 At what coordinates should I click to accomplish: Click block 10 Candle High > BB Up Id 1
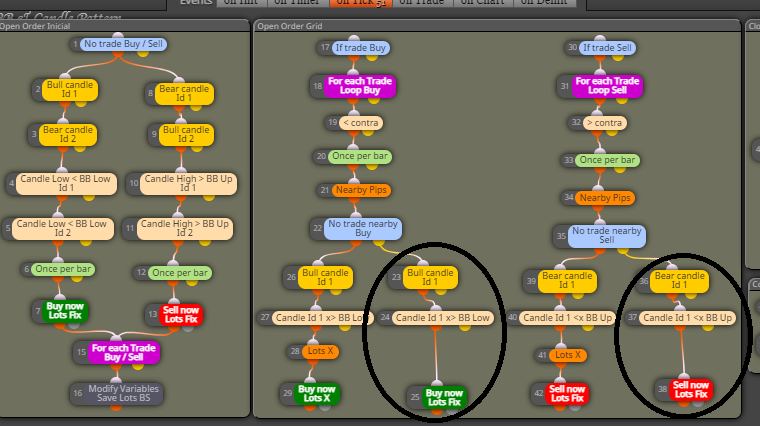pyautogui.click(x=189, y=183)
